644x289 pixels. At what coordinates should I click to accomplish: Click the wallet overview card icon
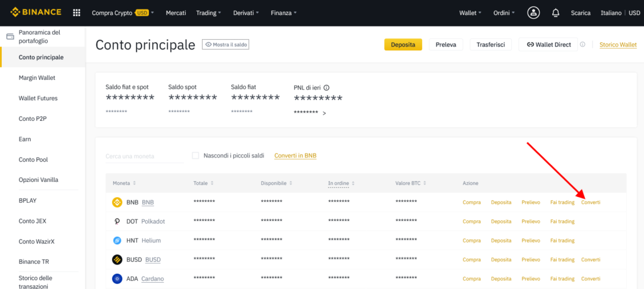(x=10, y=37)
